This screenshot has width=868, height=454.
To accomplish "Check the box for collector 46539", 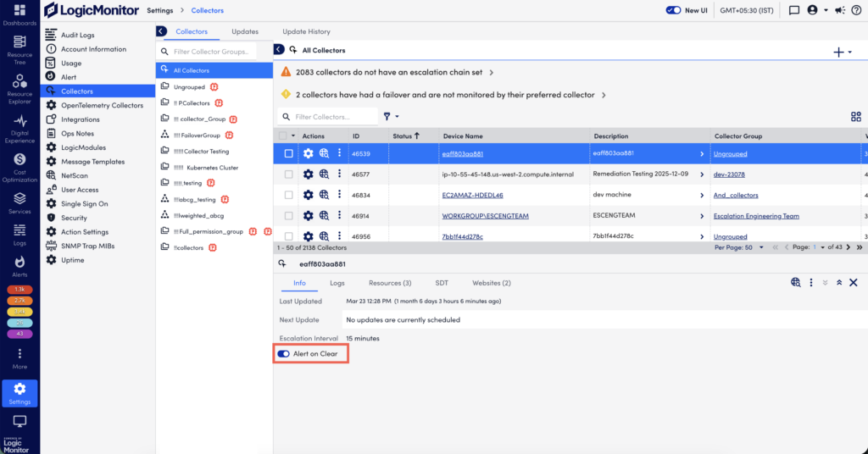I will click(288, 153).
